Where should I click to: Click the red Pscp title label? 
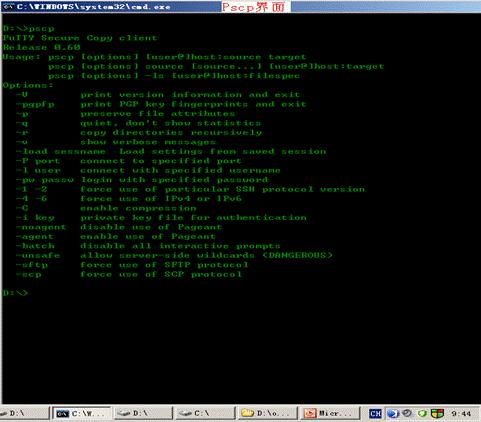[x=253, y=7]
